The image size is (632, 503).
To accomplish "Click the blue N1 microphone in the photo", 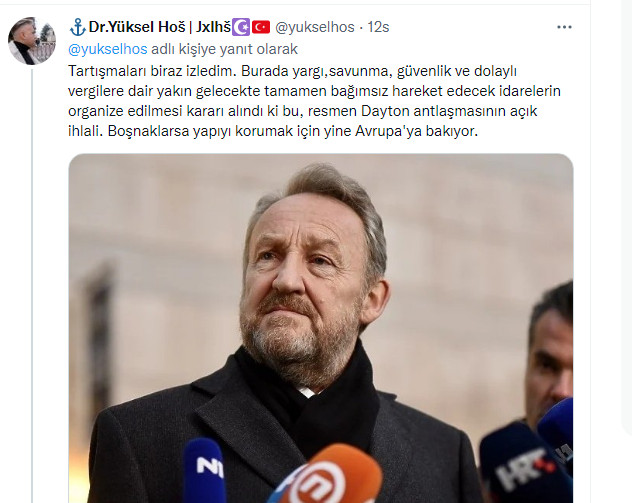I will [204, 471].
